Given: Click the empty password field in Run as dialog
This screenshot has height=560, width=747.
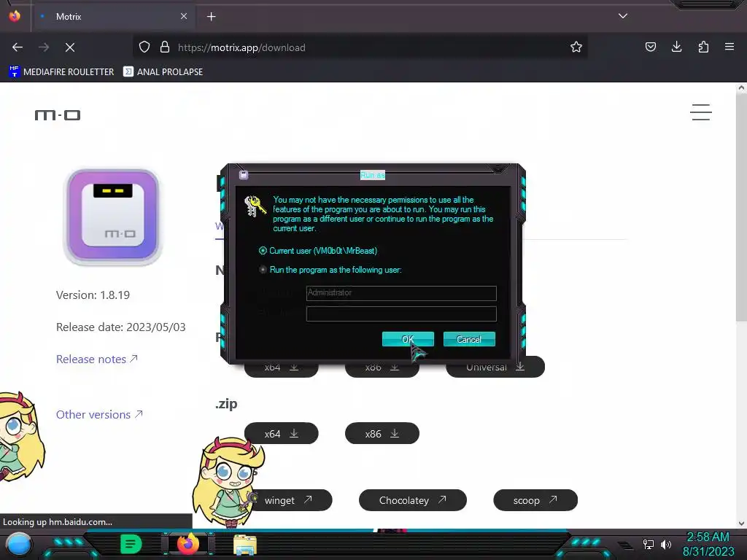Looking at the screenshot, I should [x=401, y=314].
